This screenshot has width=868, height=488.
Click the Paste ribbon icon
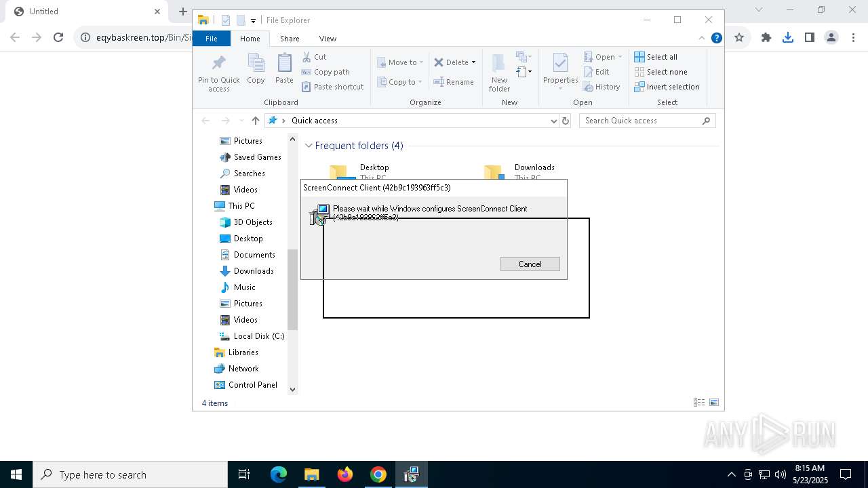284,69
